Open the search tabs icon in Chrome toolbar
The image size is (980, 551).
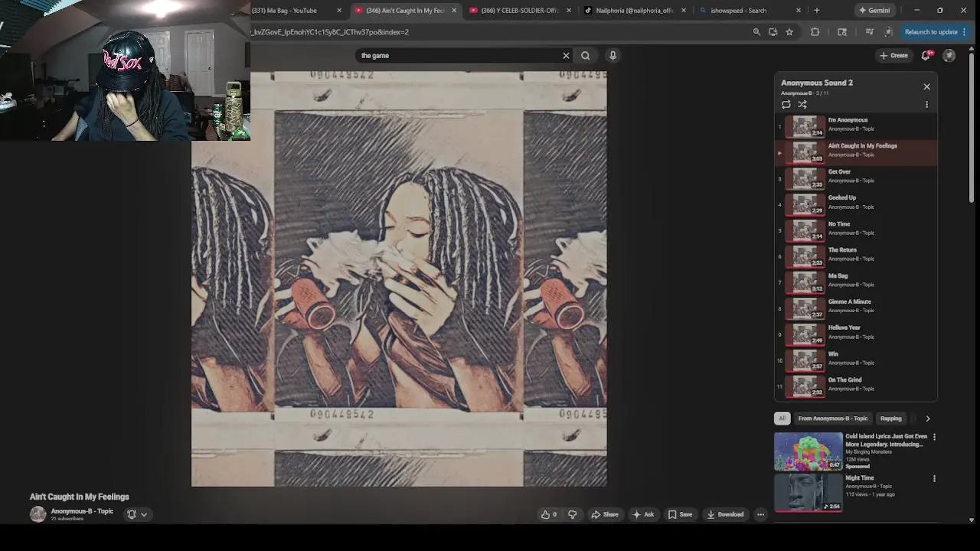click(x=842, y=32)
